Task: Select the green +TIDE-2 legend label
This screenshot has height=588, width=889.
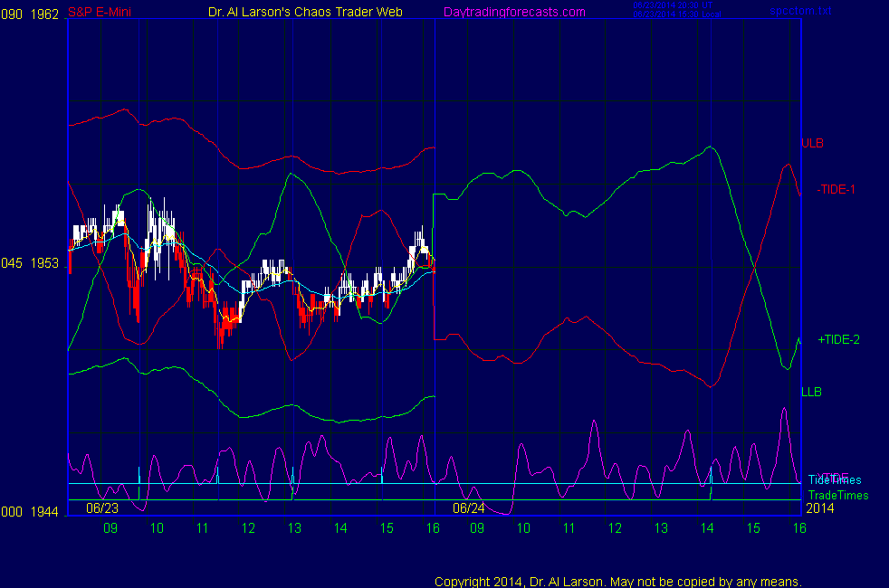Action: point(838,339)
